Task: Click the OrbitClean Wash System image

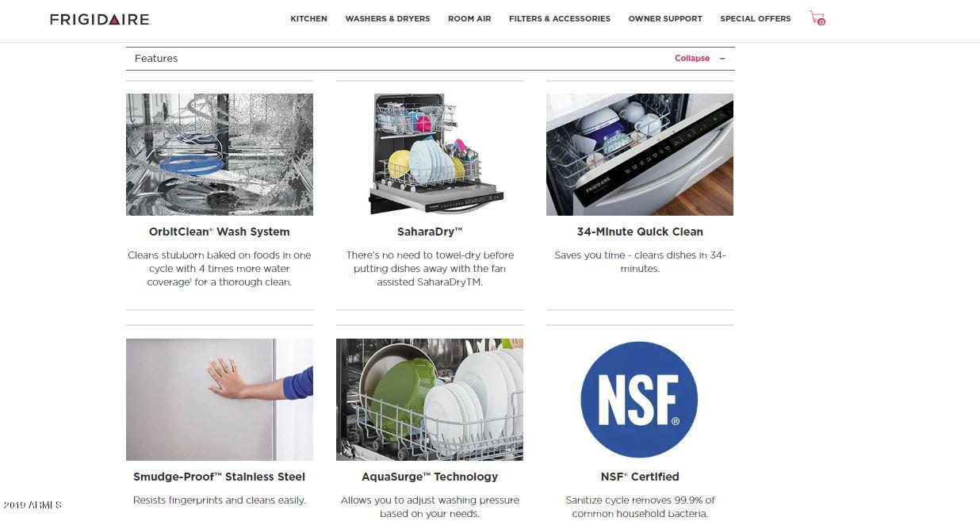Action: 220,155
